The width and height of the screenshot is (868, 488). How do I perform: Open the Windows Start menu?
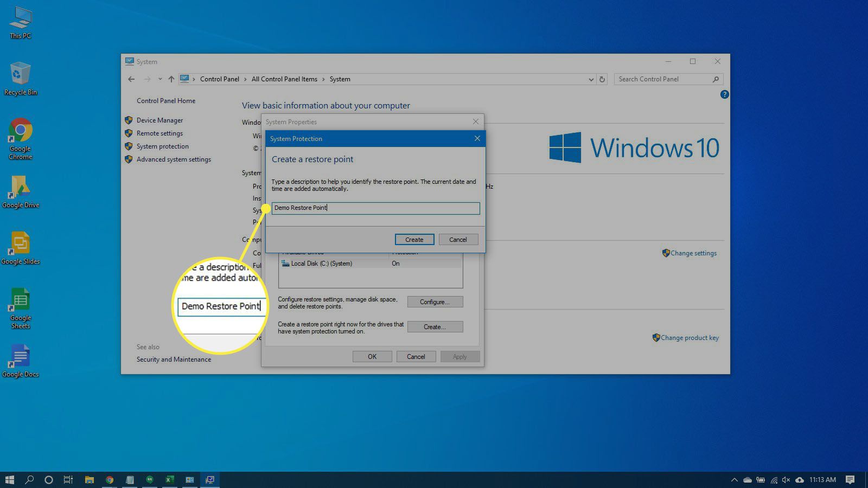click(9, 479)
